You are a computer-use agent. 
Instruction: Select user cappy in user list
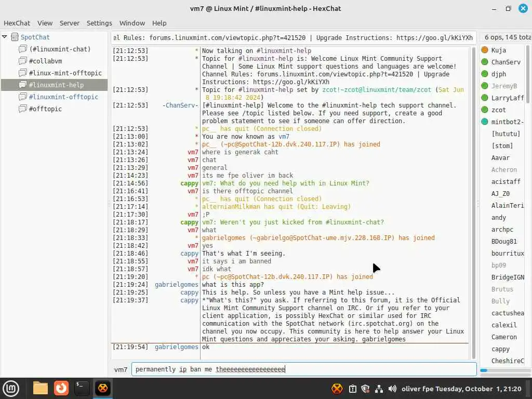[x=500, y=349]
